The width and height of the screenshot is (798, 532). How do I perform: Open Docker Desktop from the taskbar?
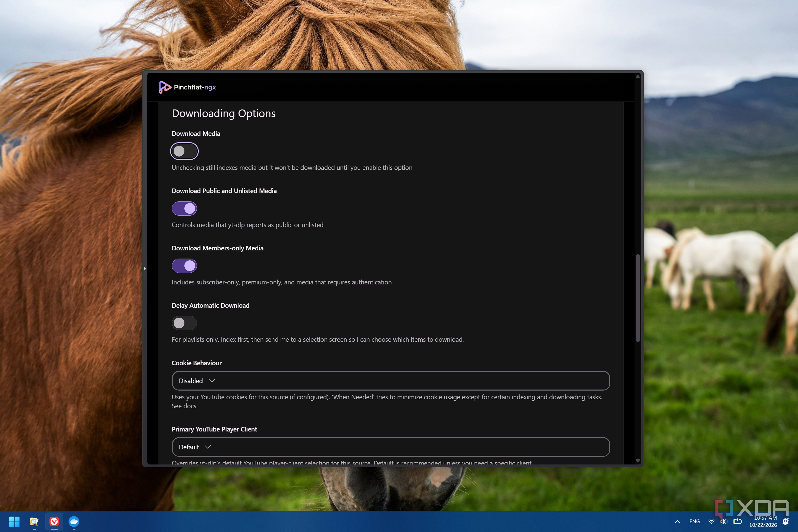tap(74, 522)
